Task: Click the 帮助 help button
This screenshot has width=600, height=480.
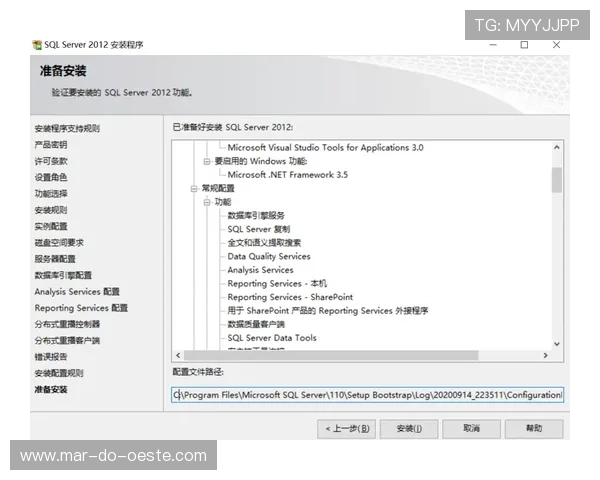Action: [x=534, y=429]
